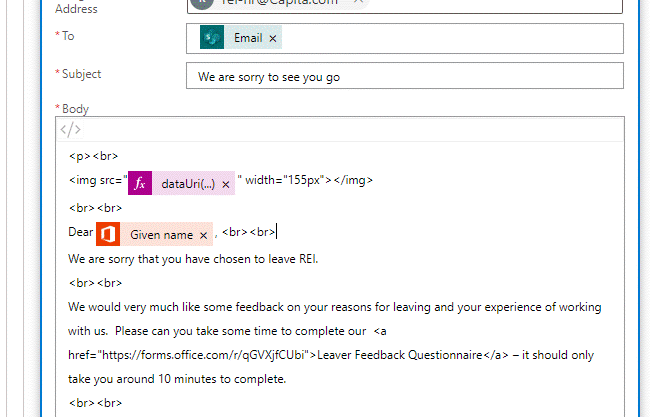The height and width of the screenshot is (417, 650).
Task: Remove the Email token from To field
Action: 273,39
